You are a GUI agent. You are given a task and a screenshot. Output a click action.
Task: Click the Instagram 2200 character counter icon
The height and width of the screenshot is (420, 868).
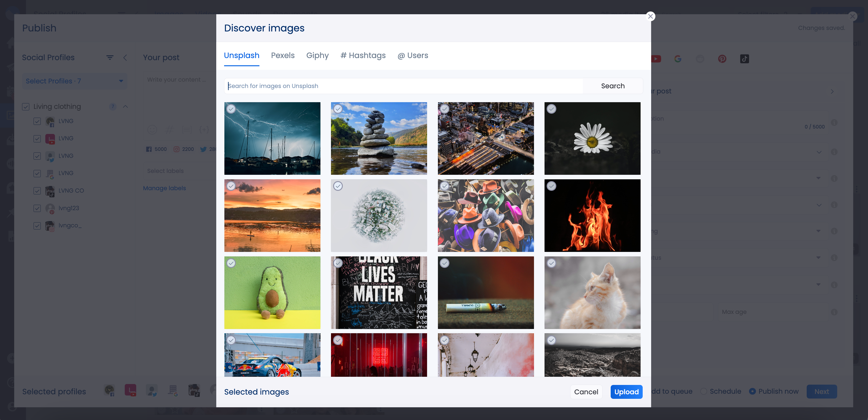pos(176,149)
